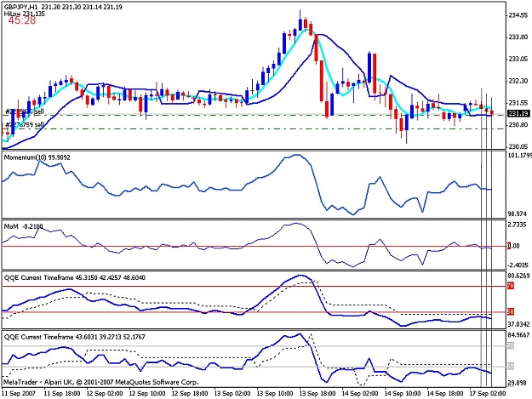This screenshot has height=399, width=532.
Task: Click the 230.05 price scale value
Action: [518, 146]
